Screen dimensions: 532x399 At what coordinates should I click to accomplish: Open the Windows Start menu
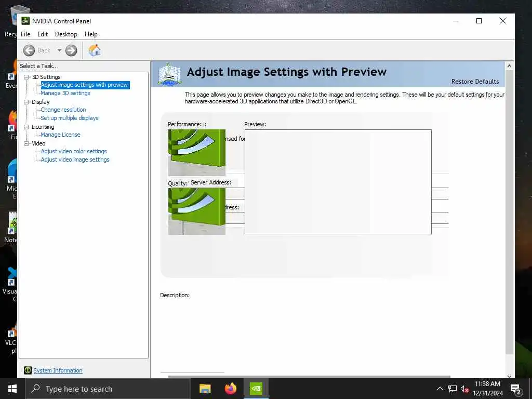point(12,389)
